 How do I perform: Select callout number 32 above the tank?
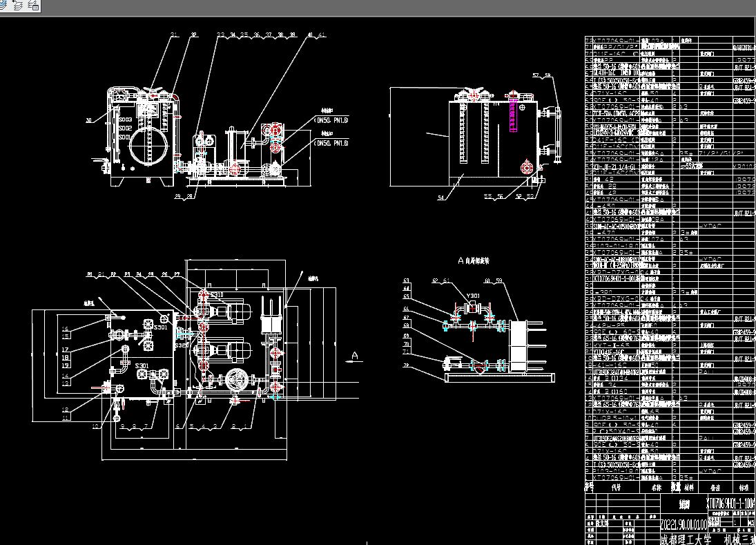(x=193, y=35)
